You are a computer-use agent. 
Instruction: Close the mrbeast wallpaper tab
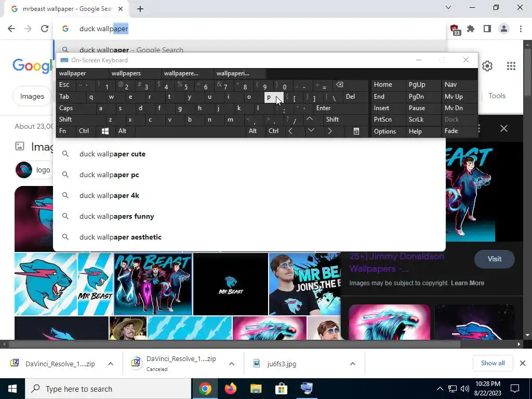coord(121,9)
